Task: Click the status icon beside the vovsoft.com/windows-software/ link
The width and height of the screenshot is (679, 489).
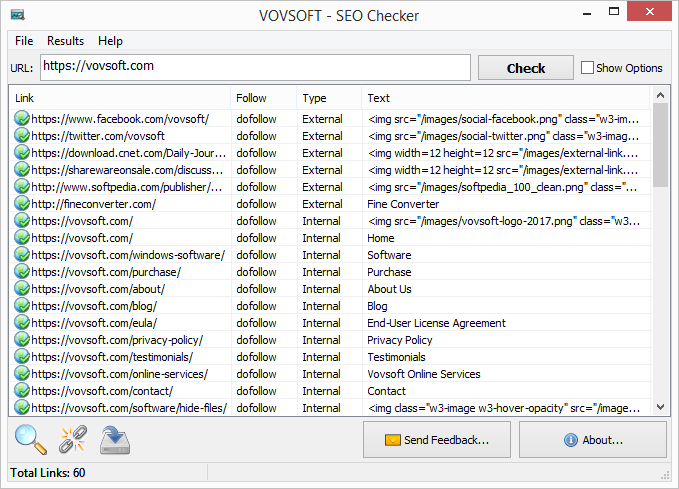Action: coord(22,254)
